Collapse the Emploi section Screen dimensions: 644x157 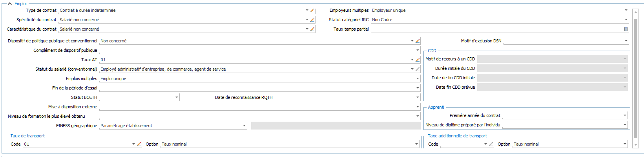tap(10, 4)
